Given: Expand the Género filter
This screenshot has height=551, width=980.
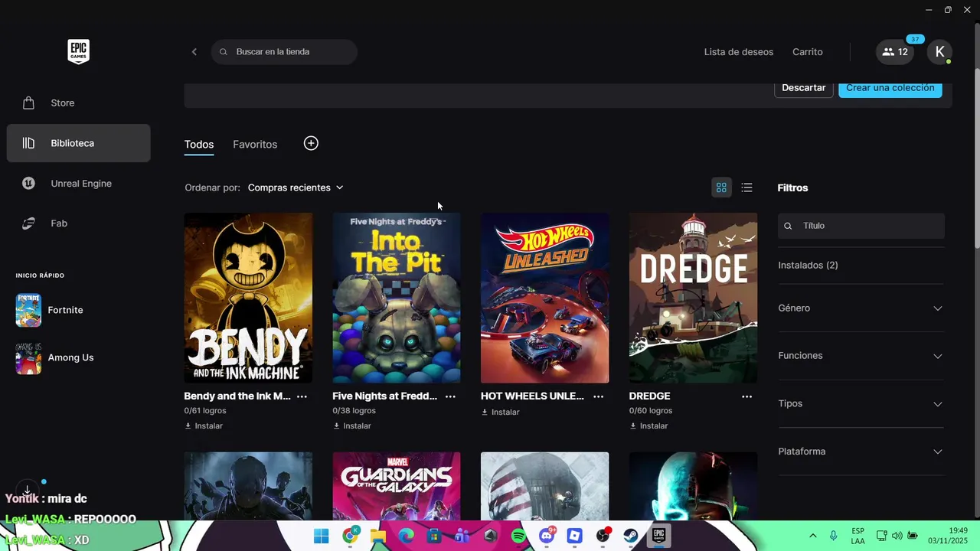Looking at the screenshot, I should tap(861, 308).
